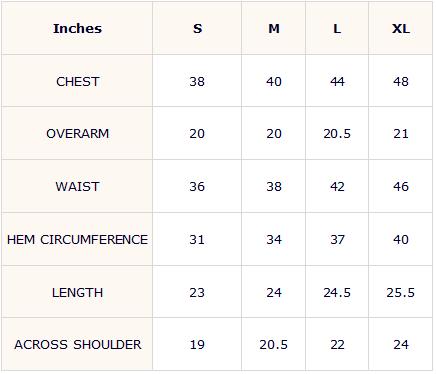The height and width of the screenshot is (374, 436).
Task: Click overarm value 20.5 for size L
Action: point(337,134)
